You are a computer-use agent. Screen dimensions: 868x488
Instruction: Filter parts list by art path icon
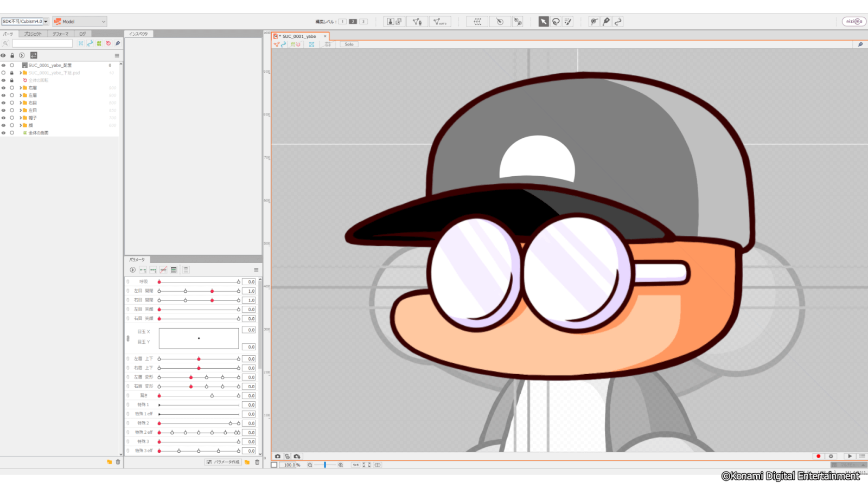[90, 43]
